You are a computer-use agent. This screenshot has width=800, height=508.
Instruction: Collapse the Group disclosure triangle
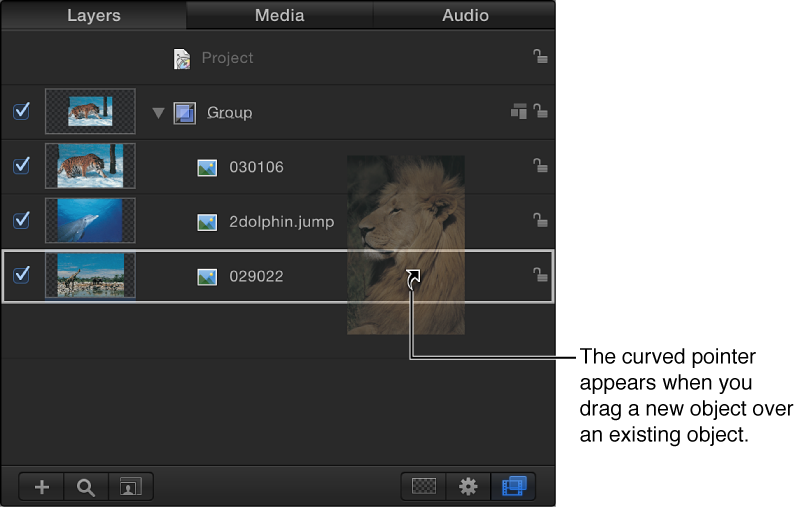point(158,113)
